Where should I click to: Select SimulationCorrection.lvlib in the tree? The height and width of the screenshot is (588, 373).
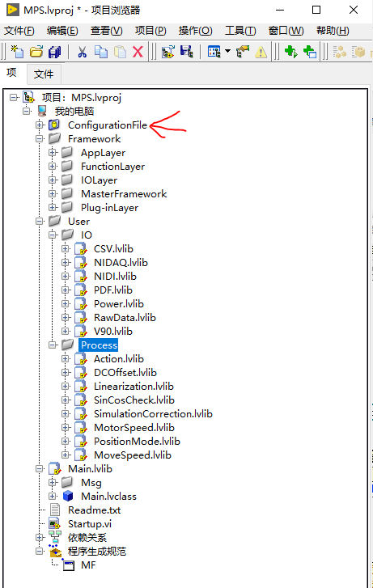coord(154,413)
